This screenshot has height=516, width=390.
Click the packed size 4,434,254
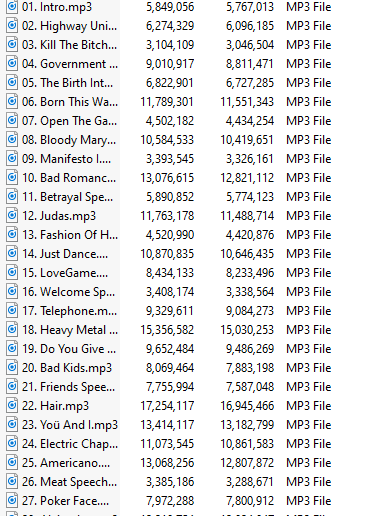click(x=250, y=121)
